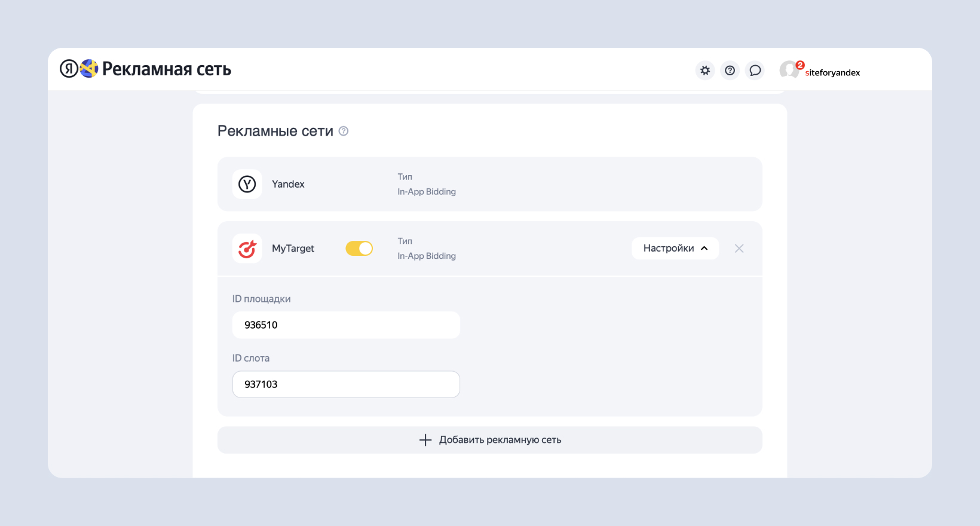This screenshot has height=526, width=980.
Task: Select the Yandex network name
Action: point(288,184)
